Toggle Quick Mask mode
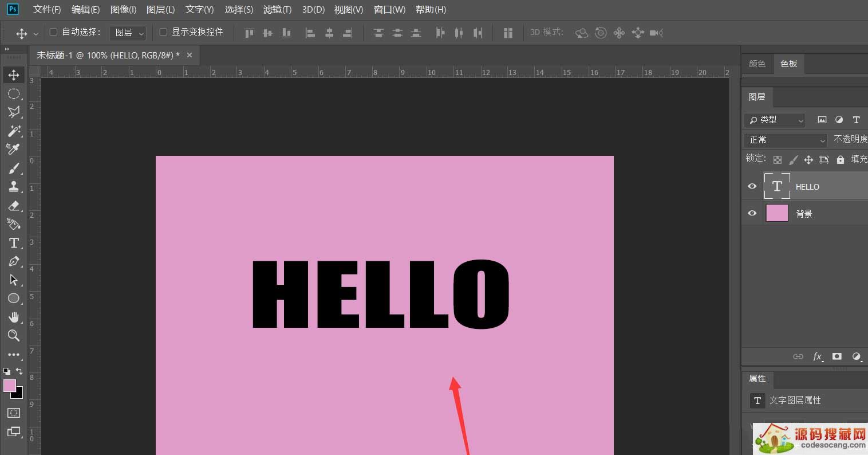 [14, 413]
